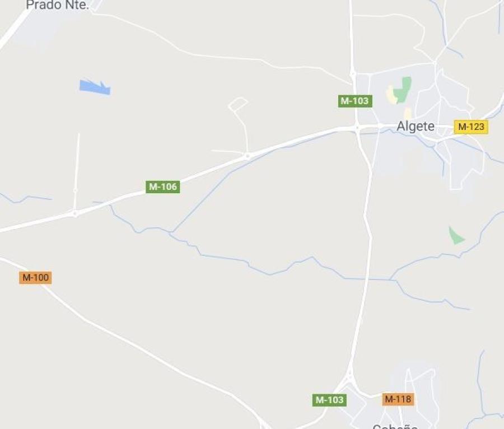Click the blue reservoir water area

tap(95, 87)
